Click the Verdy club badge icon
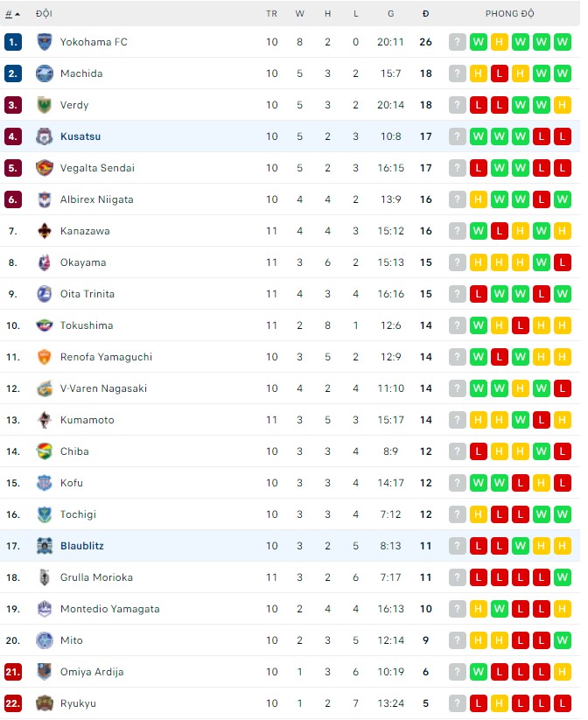Viewport: 588px width, 720px height. [45, 105]
